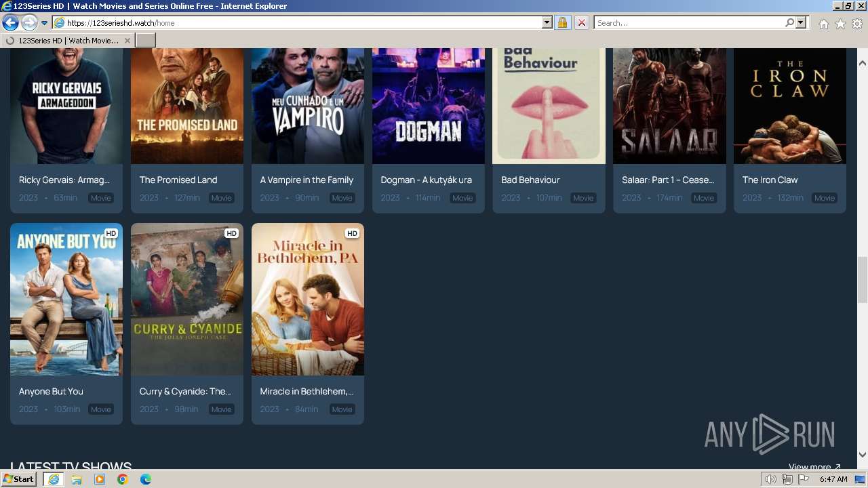Open Microsoft Edge taskbar icon
The height and width of the screenshot is (488, 868).
(x=146, y=479)
